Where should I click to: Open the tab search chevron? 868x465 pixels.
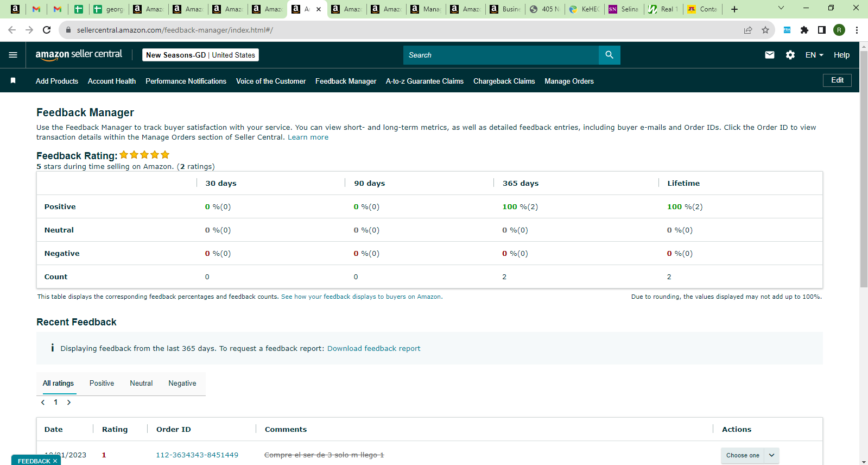pos(781,8)
